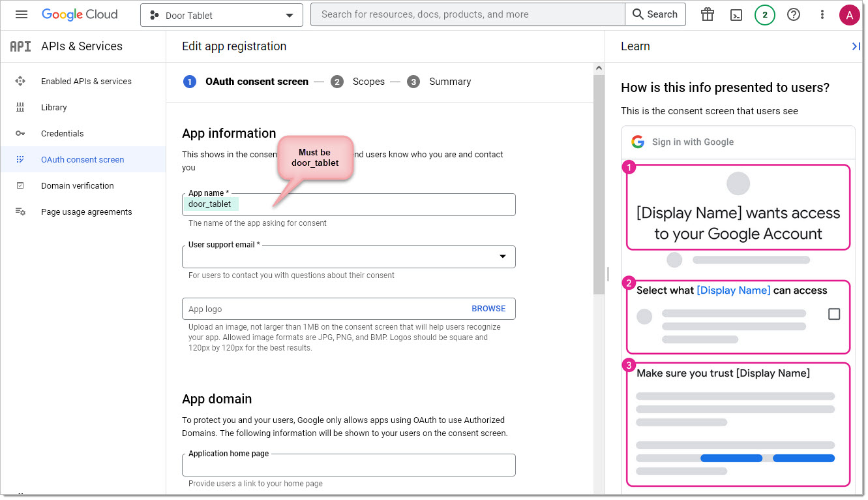
Task: Collapse the Learn panel
Action: tap(856, 46)
